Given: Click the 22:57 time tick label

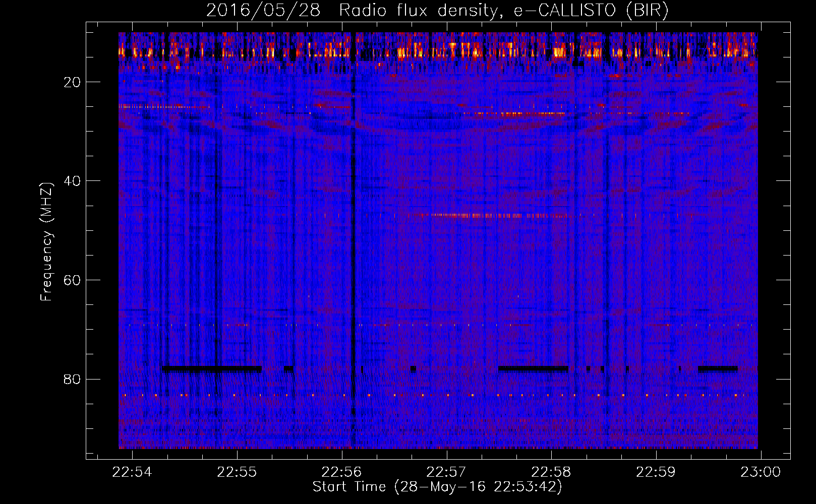Looking at the screenshot, I should pos(446,472).
